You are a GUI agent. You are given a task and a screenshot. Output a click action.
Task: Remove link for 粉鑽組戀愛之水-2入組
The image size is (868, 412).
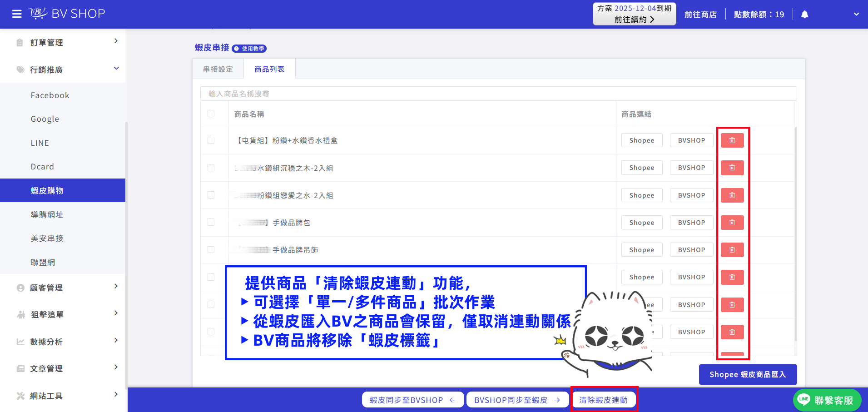pyautogui.click(x=732, y=195)
